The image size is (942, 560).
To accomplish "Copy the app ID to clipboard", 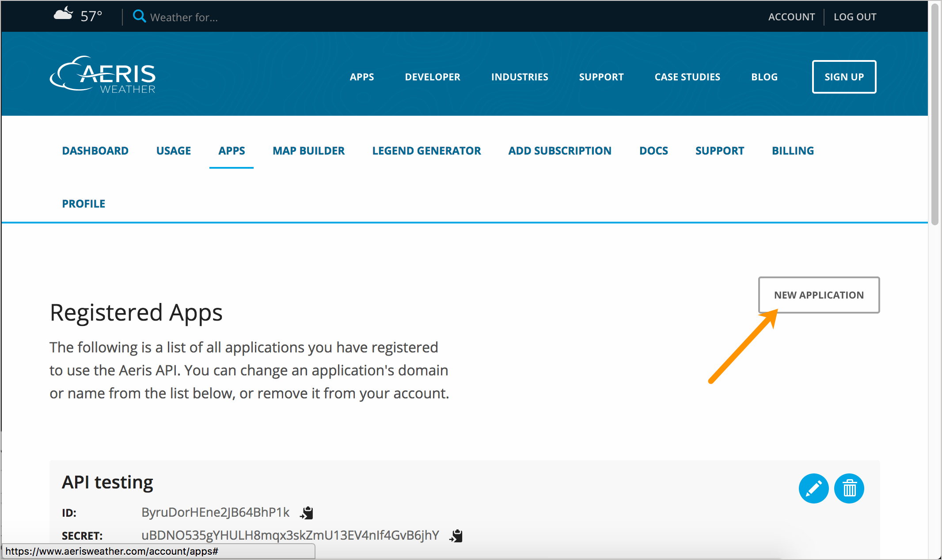I will click(x=307, y=513).
